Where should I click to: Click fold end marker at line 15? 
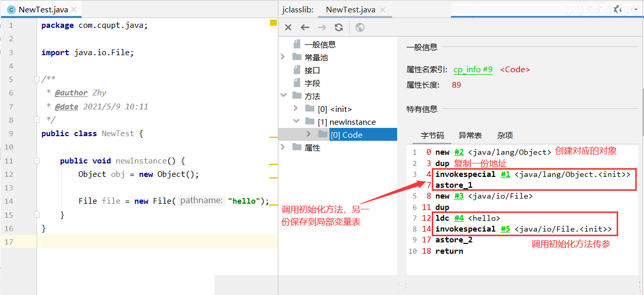pyautogui.click(x=37, y=215)
